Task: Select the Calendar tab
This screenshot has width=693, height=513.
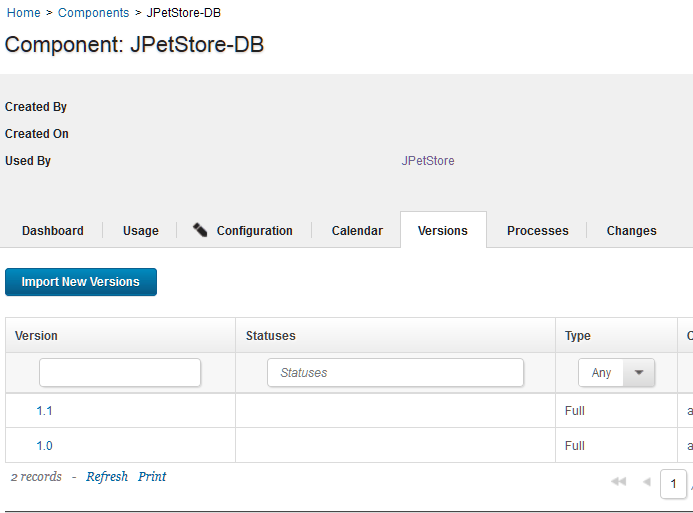Action: (x=357, y=231)
